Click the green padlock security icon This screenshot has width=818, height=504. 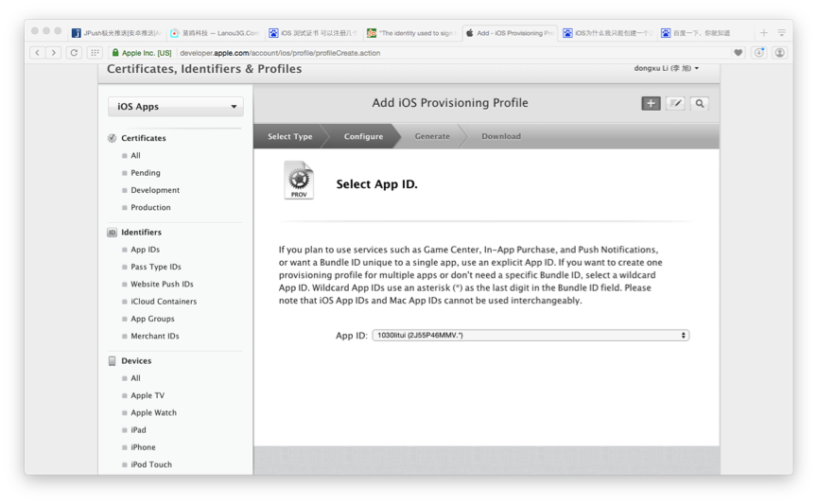coord(115,53)
